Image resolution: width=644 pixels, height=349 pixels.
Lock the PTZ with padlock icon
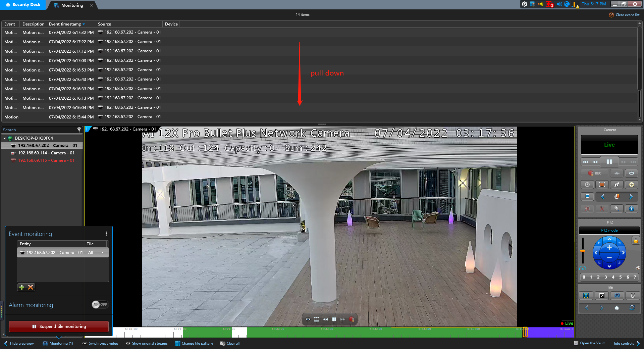pos(636,241)
